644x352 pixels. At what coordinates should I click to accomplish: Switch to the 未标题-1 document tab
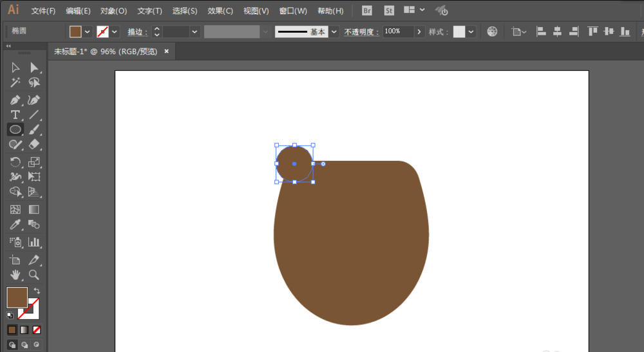click(x=106, y=51)
